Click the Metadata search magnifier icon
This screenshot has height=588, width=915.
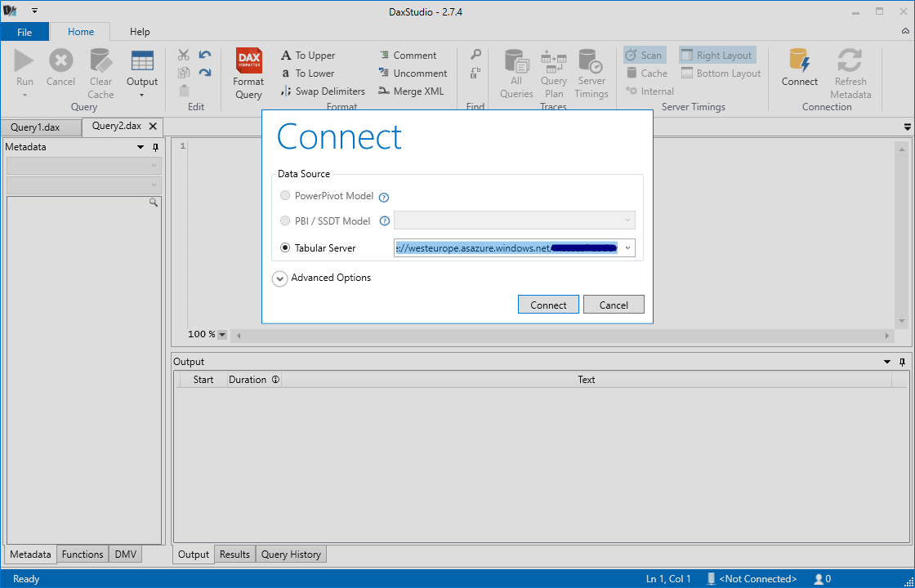coord(154,203)
